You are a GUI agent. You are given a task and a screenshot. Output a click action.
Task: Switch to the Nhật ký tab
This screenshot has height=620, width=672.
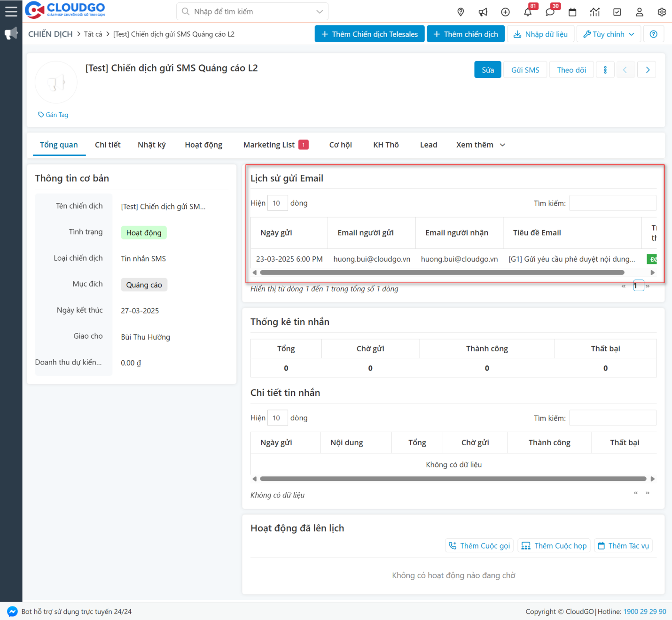tap(151, 145)
